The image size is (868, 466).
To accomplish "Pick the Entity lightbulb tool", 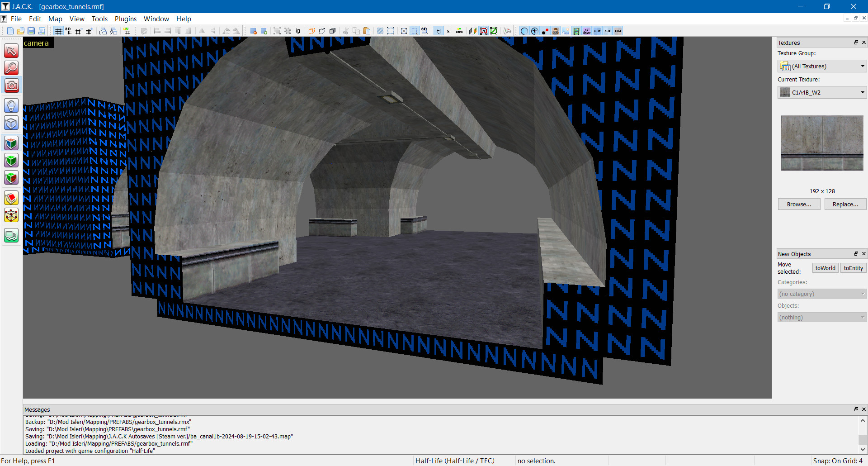I will click(11, 105).
